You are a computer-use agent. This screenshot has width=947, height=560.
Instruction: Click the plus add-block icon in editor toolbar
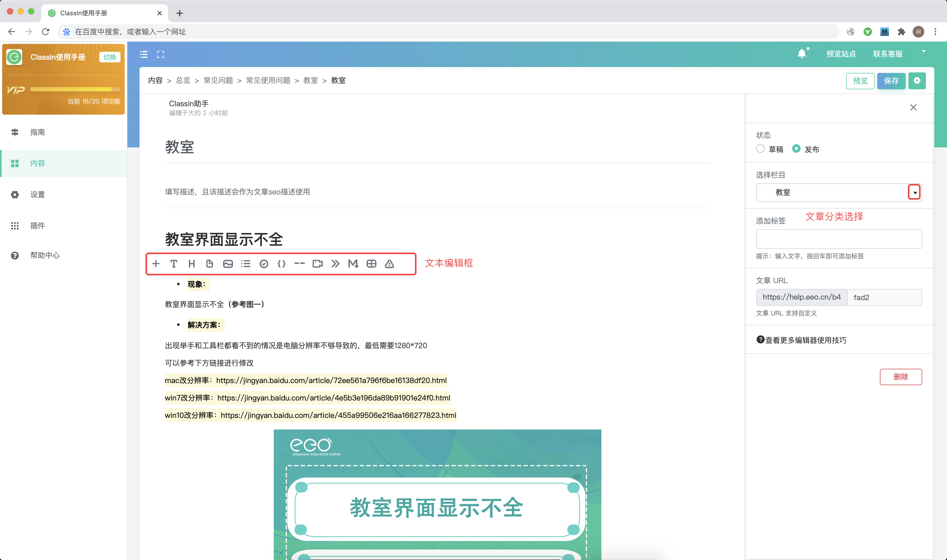[x=156, y=264]
